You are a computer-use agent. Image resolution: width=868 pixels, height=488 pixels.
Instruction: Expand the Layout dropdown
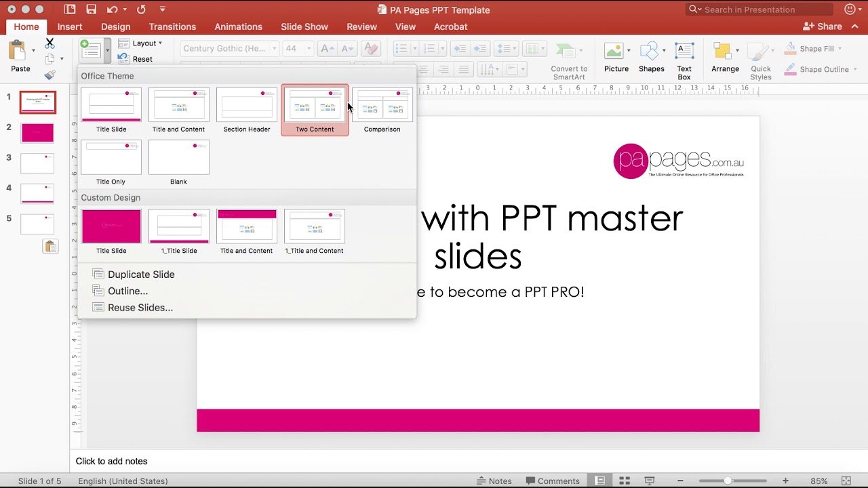(141, 43)
